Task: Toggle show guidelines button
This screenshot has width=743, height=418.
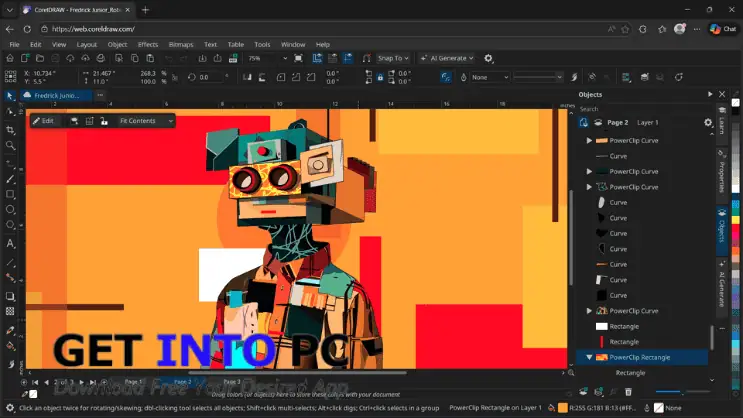Action: pos(348,58)
